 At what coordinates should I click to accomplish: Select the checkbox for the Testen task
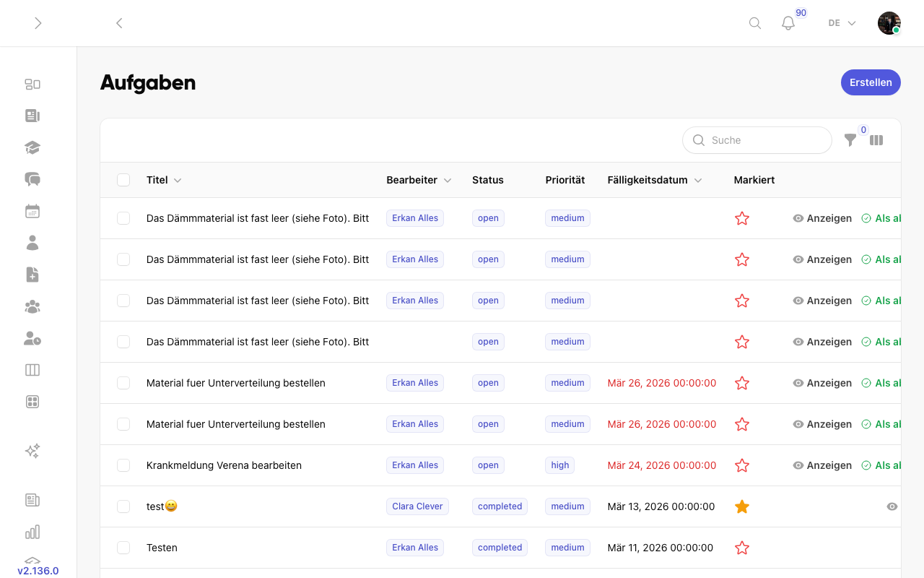[123, 548]
